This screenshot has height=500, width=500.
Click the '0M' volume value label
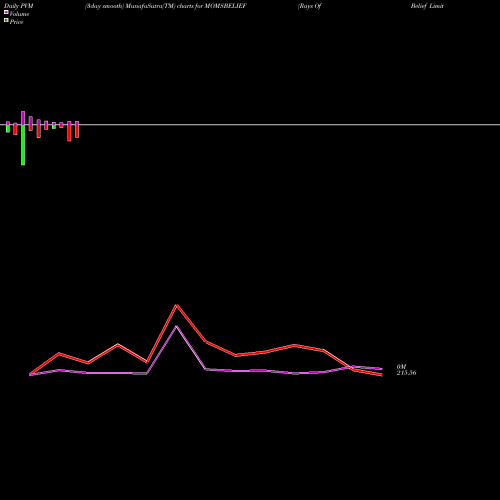(x=401, y=367)
